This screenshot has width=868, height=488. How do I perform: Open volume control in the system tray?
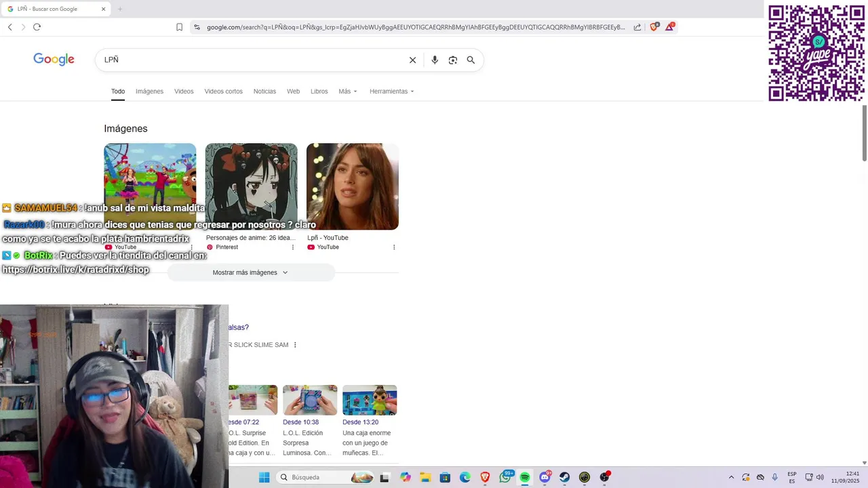tap(820, 477)
